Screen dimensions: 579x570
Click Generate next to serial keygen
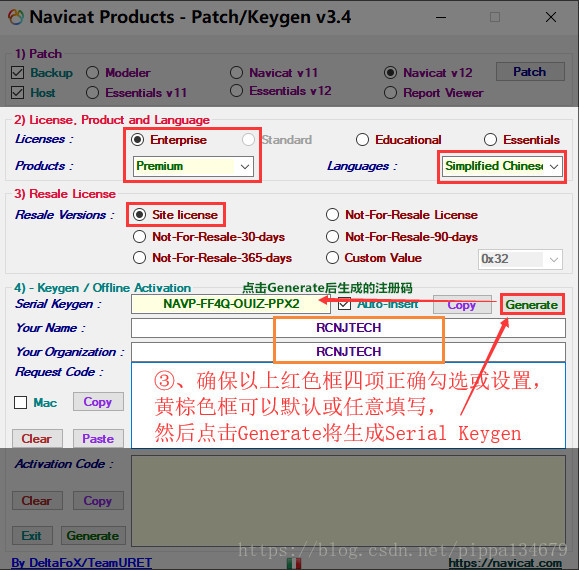coord(532,305)
